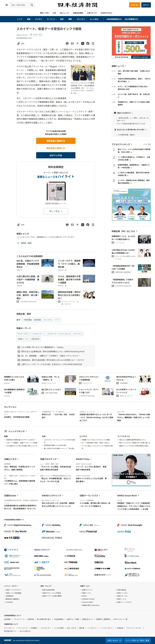Expand the オピニオン nav dropdown
The image size is (155, 644).
click(82, 19)
